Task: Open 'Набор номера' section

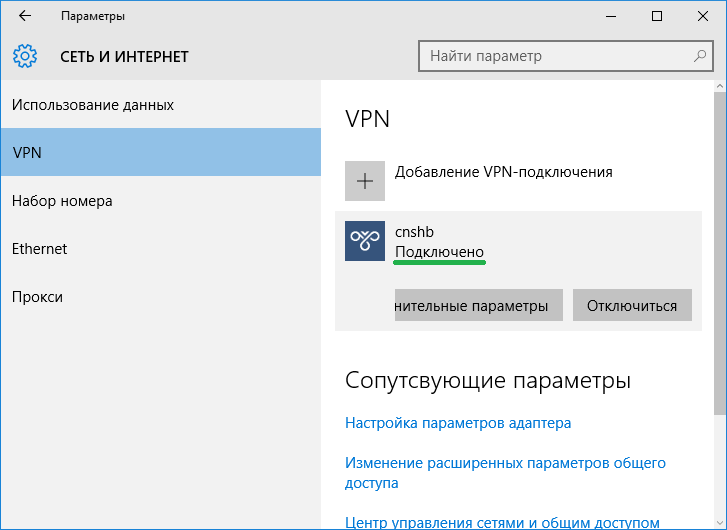Action: tap(62, 201)
